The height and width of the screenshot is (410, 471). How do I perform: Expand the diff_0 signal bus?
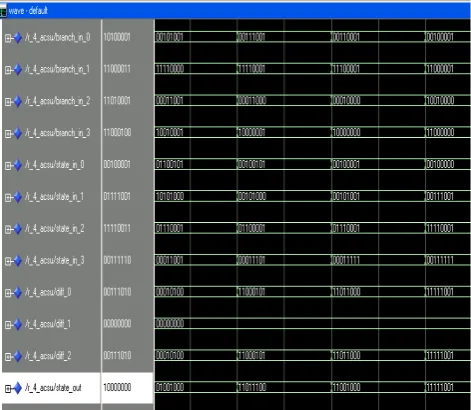click(x=8, y=293)
